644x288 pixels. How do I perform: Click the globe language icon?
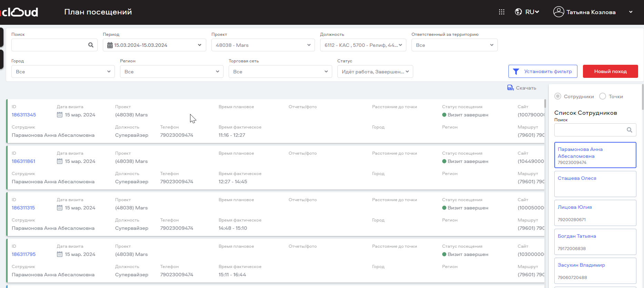(x=518, y=12)
